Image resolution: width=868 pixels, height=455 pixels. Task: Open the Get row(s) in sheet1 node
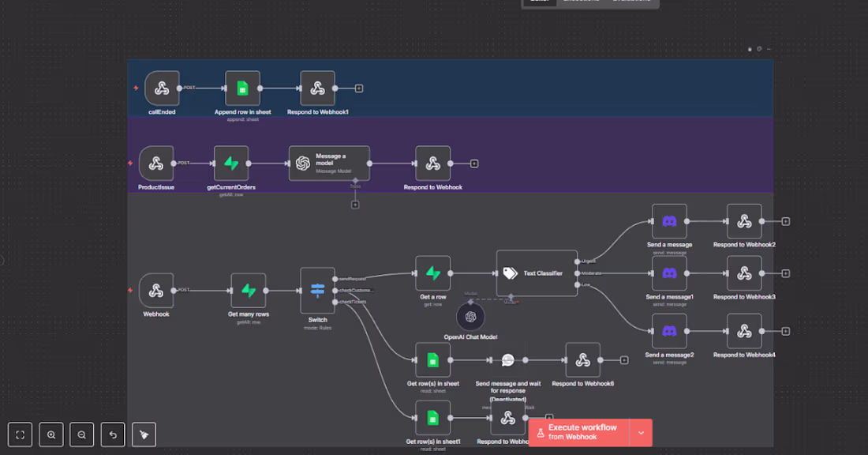click(x=433, y=418)
